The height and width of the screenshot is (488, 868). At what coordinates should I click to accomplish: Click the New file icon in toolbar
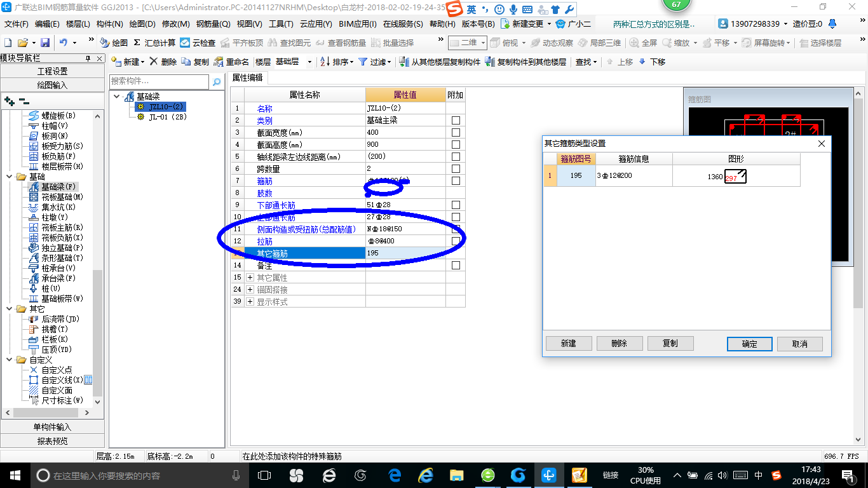pyautogui.click(x=8, y=43)
